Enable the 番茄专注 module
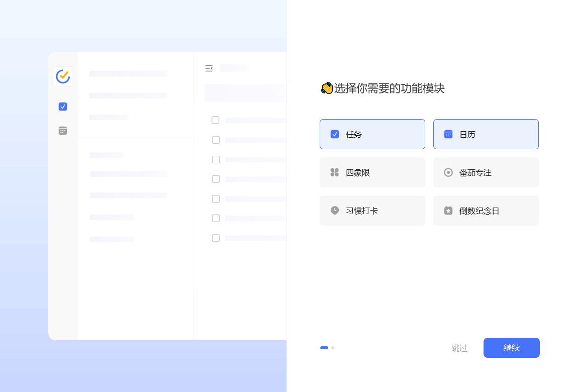Viewport: 573px width, 392px height. [x=486, y=172]
